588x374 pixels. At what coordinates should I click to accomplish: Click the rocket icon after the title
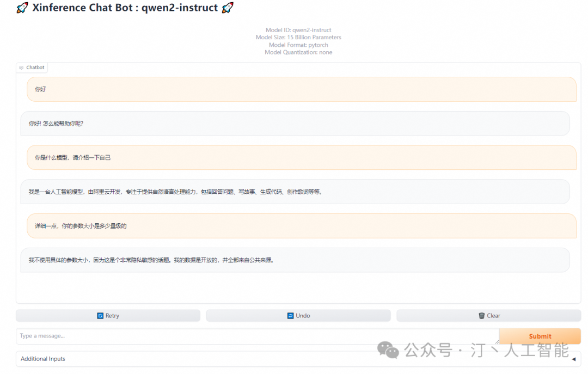coord(228,8)
